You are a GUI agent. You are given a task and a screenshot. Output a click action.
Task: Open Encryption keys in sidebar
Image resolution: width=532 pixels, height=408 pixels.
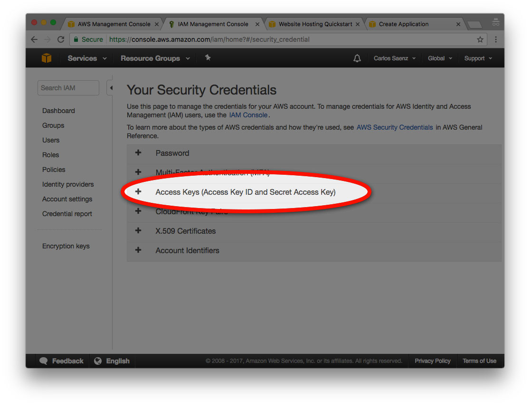[66, 246]
